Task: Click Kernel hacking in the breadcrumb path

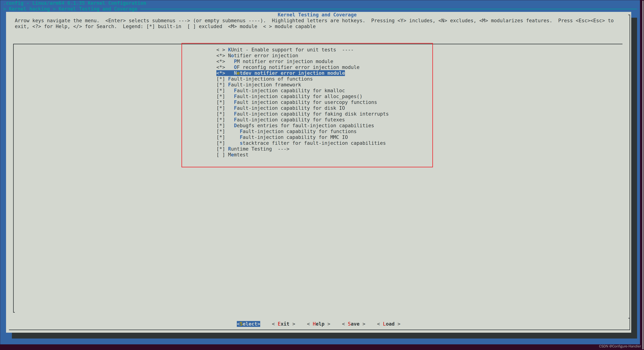Action: click(x=29, y=9)
